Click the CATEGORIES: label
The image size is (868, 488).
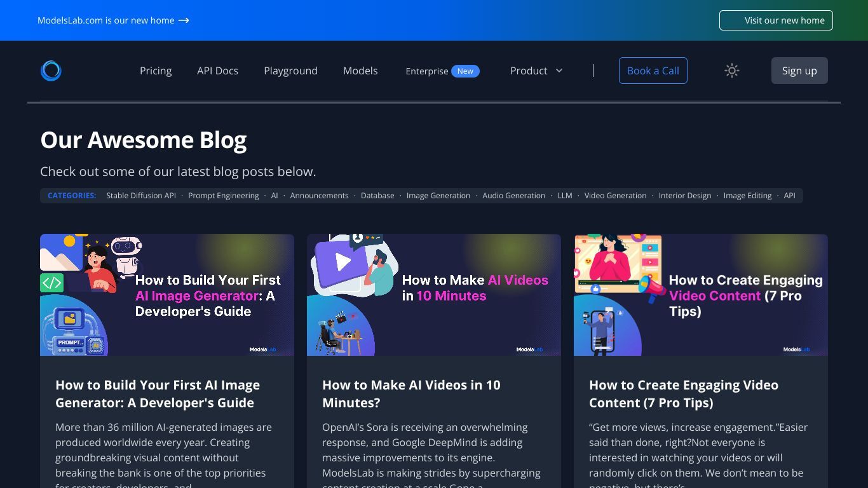click(x=72, y=196)
